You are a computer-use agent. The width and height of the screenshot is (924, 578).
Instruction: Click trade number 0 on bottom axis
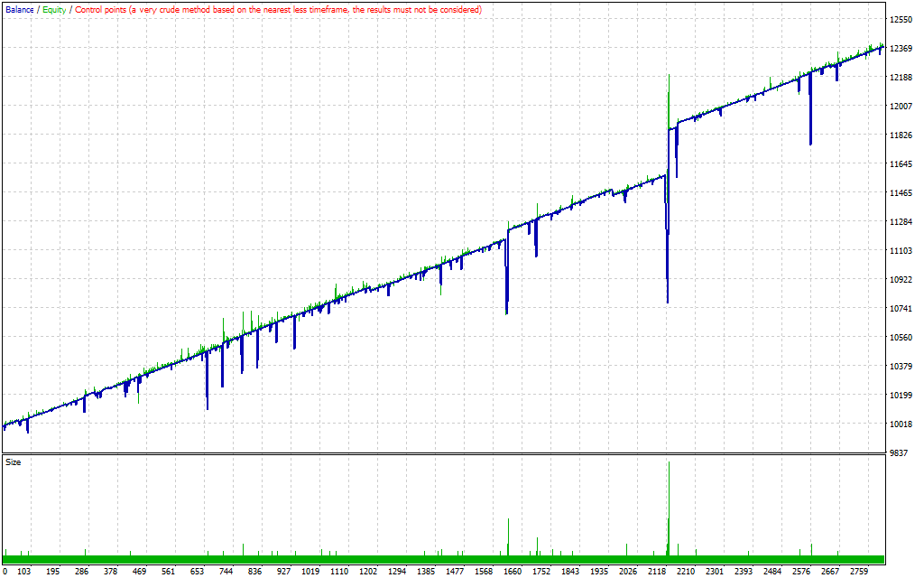click(5, 572)
